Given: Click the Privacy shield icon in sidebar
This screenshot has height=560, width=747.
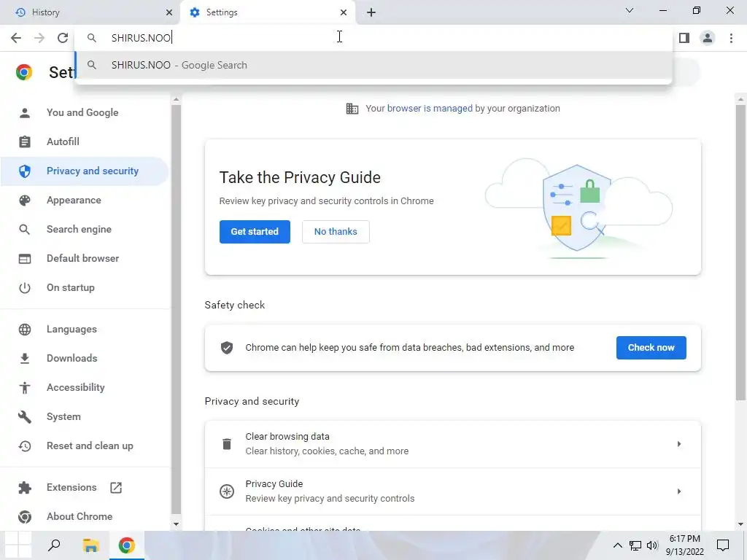Looking at the screenshot, I should (25, 171).
